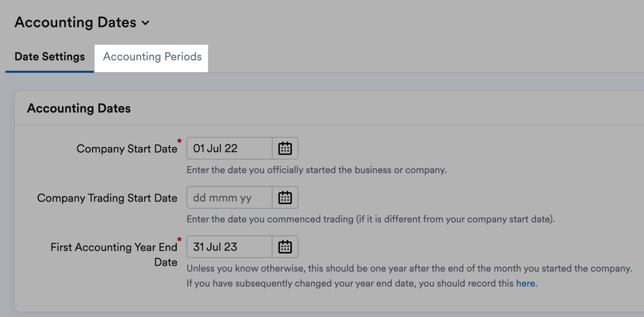Viewport: 644px width, 317px height.
Task: Switch to the Accounting Periods tab
Action: (x=152, y=57)
